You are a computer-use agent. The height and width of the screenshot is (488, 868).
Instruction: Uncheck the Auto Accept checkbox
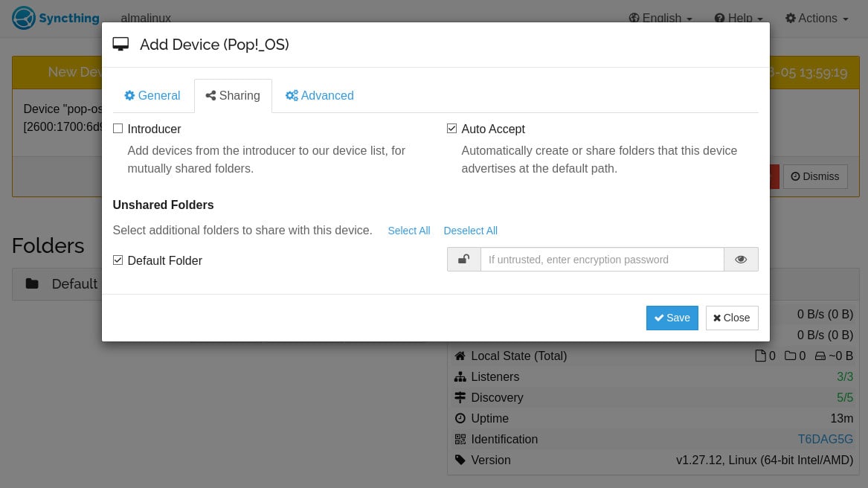pyautogui.click(x=451, y=129)
